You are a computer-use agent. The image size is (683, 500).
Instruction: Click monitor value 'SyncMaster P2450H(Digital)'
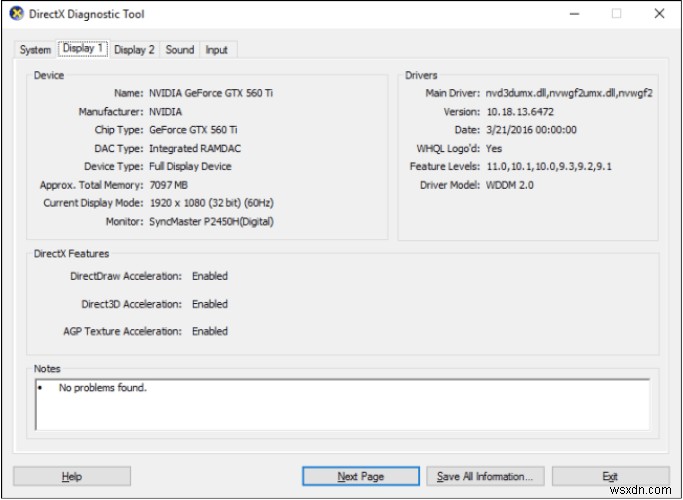tap(211, 222)
